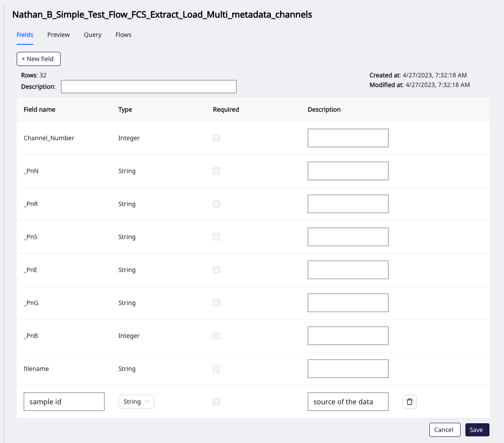Click the table title Nathan_B_Simple_Test_Flow heading
This screenshot has height=443, width=504.
click(162, 15)
